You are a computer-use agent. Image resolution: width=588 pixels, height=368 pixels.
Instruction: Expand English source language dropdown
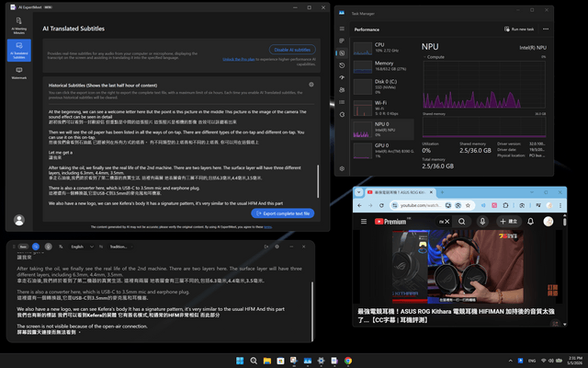[82, 247]
